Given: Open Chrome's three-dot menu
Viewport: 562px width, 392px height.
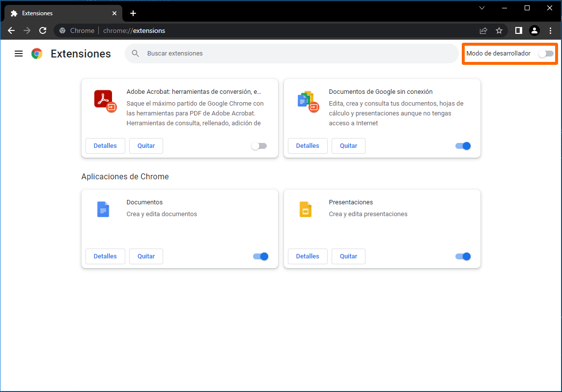Looking at the screenshot, I should coord(551,31).
